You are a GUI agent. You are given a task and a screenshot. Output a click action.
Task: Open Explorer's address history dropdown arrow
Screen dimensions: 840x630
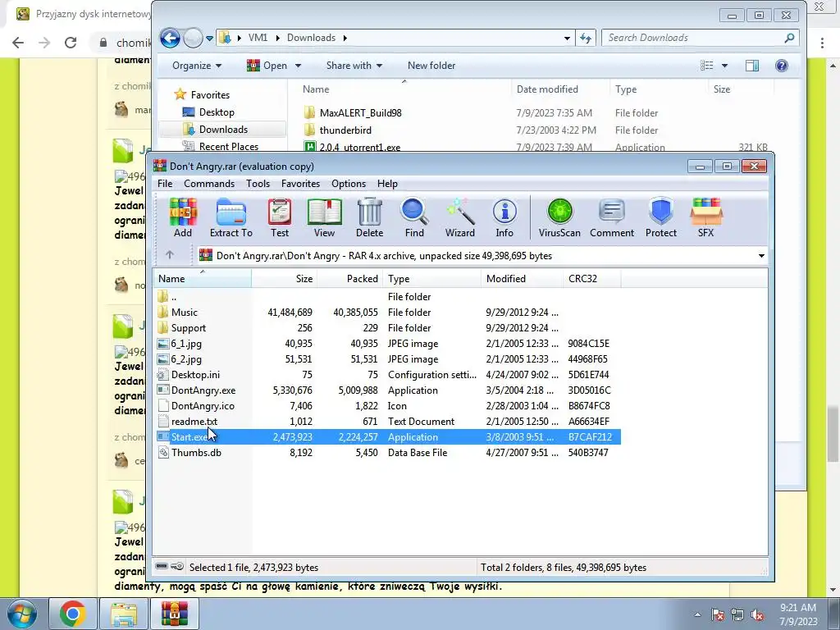(x=567, y=38)
